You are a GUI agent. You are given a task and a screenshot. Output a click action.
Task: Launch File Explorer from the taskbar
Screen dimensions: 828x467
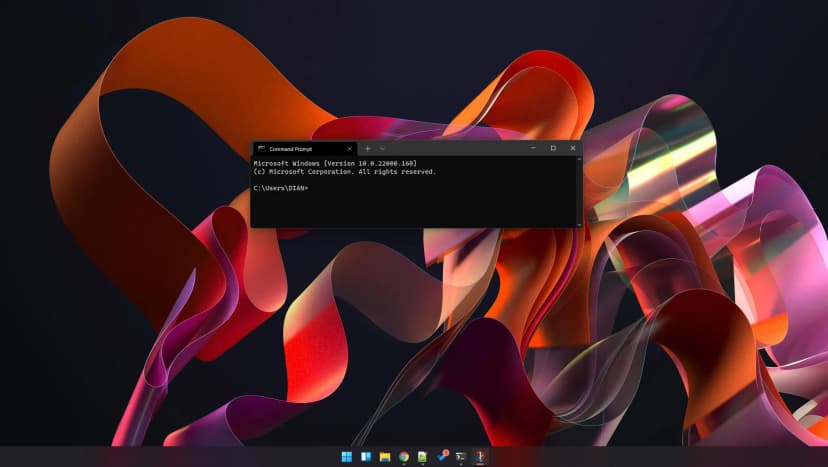click(x=384, y=457)
